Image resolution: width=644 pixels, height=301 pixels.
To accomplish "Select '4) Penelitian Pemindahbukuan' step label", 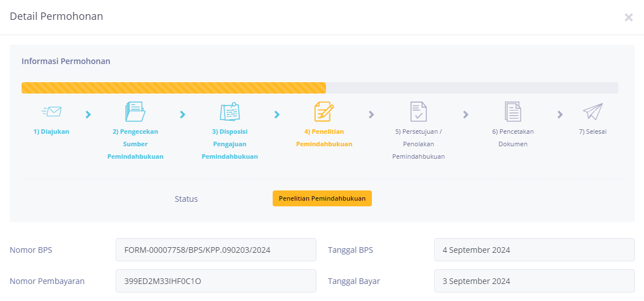I will [324, 138].
